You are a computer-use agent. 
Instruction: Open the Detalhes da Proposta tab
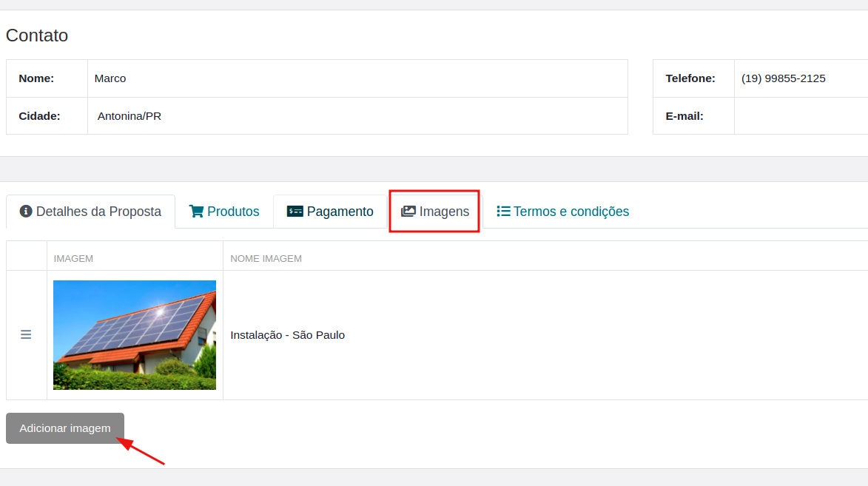click(91, 212)
